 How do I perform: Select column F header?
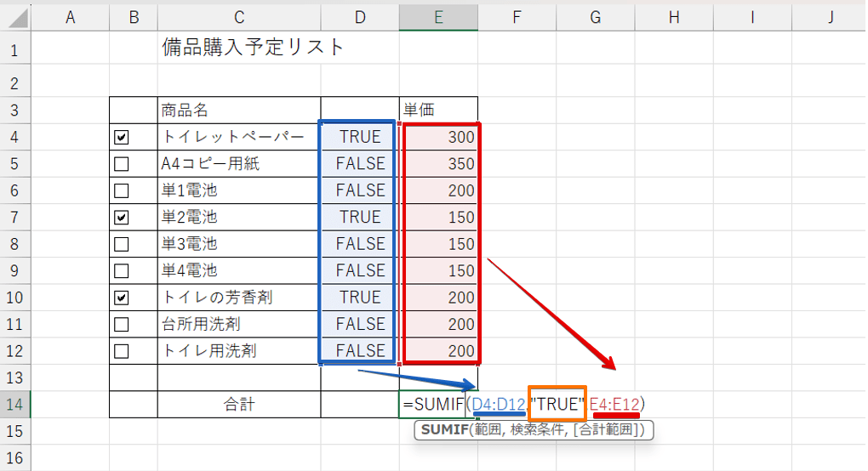click(517, 18)
